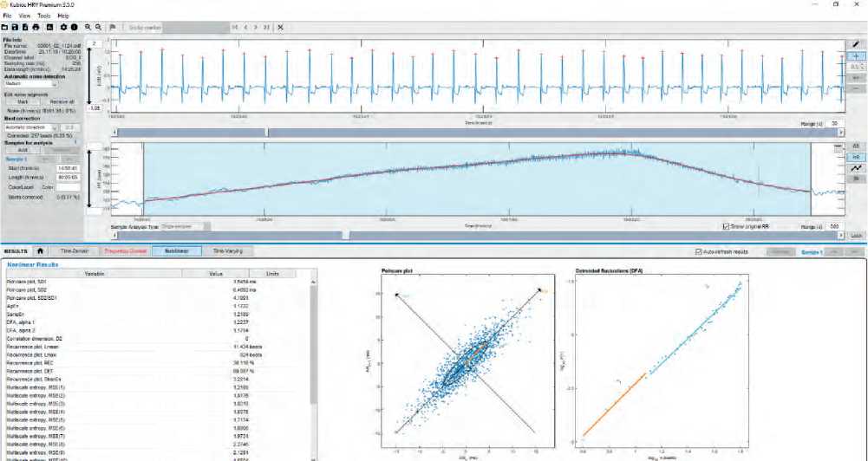Click the Mark noise segments button
Image resolution: width=868 pixels, height=461 pixels.
coord(23,102)
